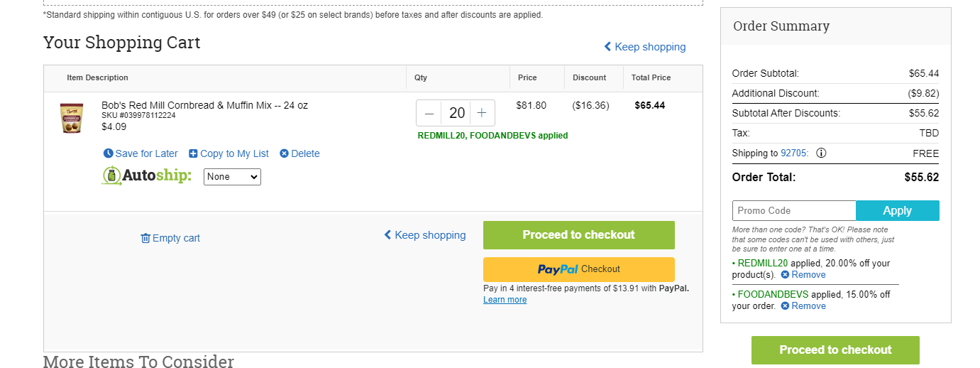Decrease quantity with minus button
The height and width of the screenshot is (368, 980).
(x=429, y=113)
